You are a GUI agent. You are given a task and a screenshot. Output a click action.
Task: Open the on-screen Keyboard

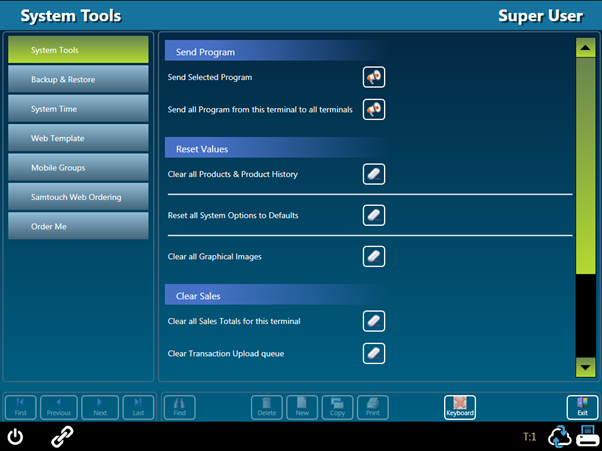460,407
